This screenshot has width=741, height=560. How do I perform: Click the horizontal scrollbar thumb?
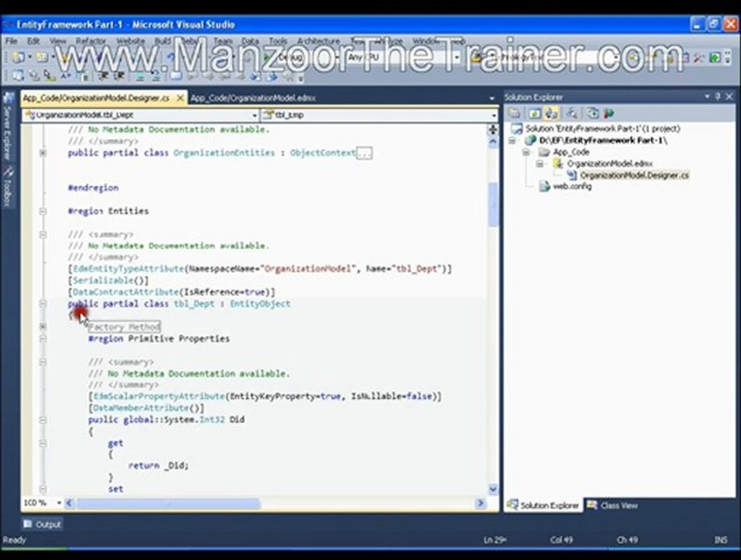169,504
